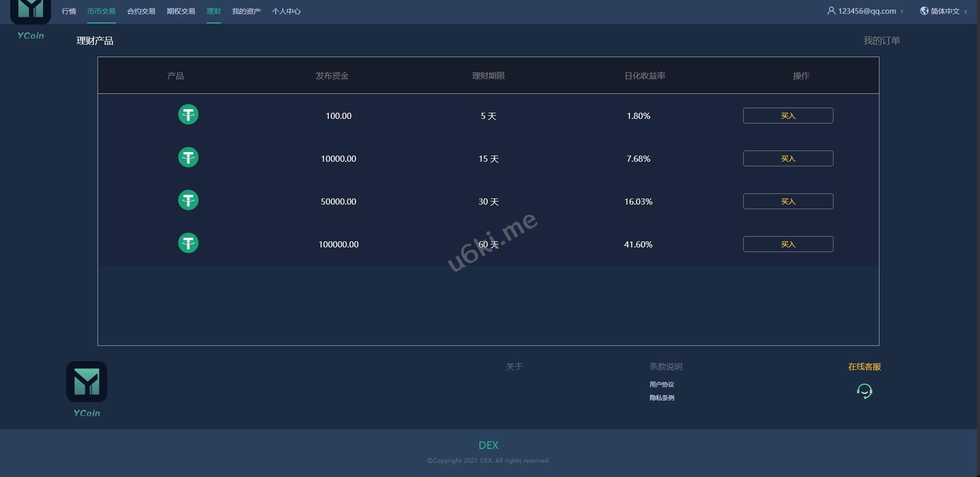Expand the 123456@qq.com account dropdown
980x477 pixels.
[x=867, y=11]
